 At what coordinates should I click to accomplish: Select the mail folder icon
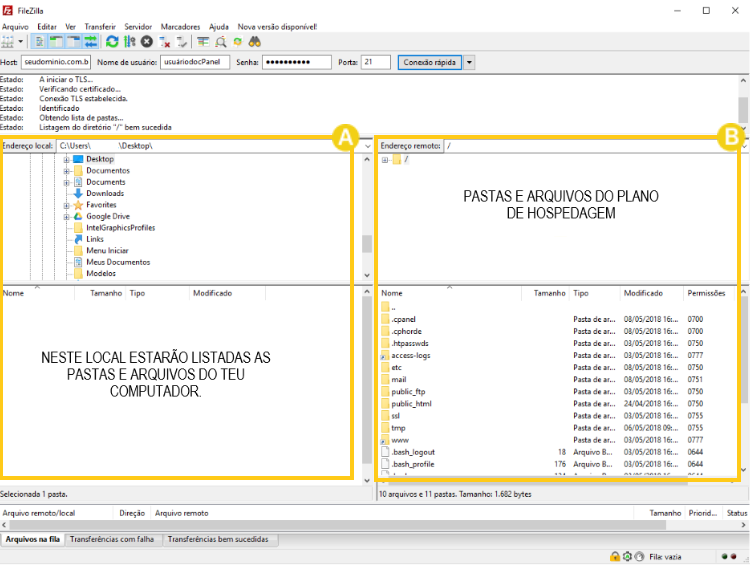tap(385, 380)
